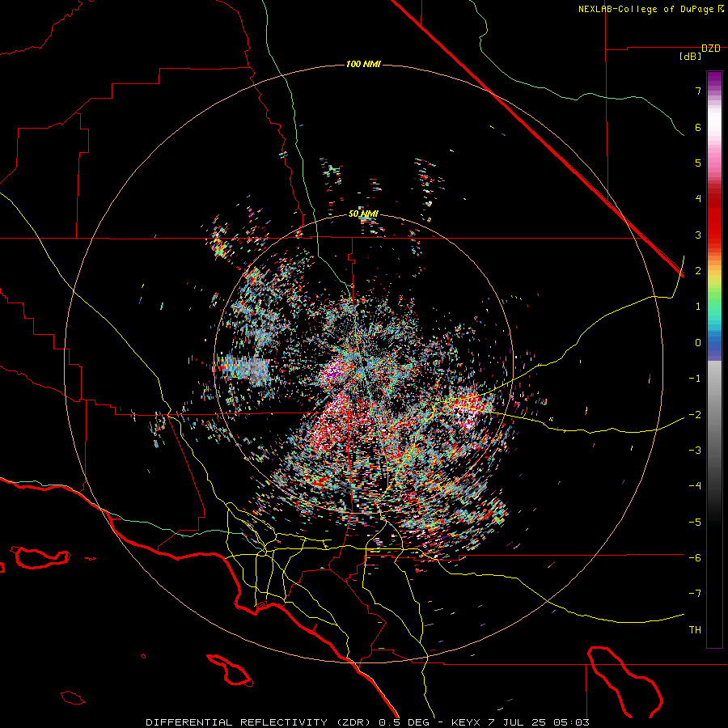The width and height of the screenshot is (728, 728).
Task: Click the 7 value on the color scale
Action: [x=698, y=91]
